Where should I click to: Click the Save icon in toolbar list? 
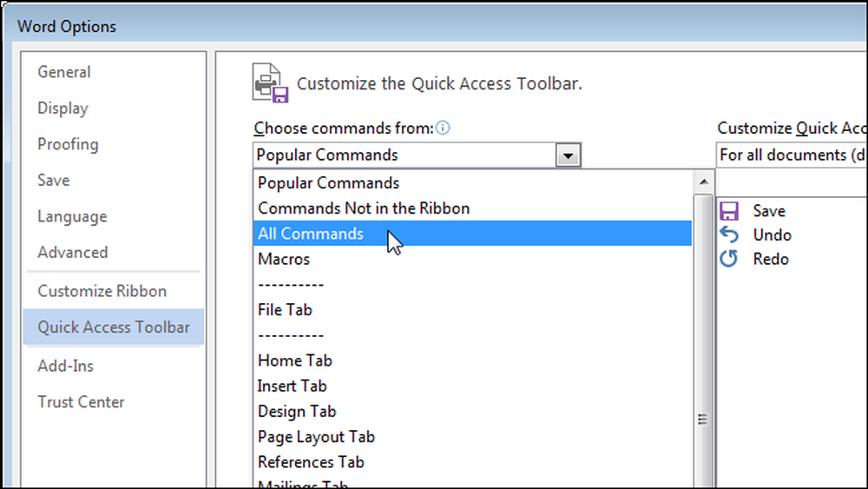click(728, 211)
